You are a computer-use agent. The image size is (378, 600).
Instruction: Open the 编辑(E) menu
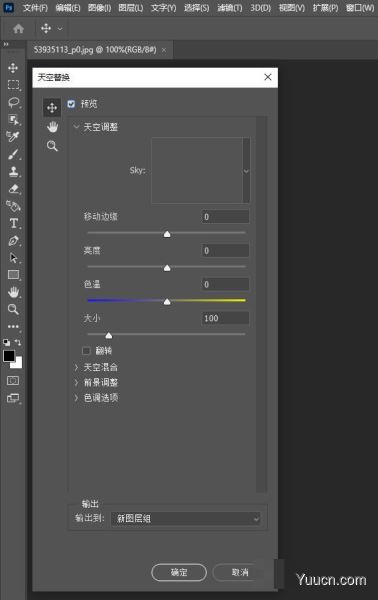coord(68,8)
